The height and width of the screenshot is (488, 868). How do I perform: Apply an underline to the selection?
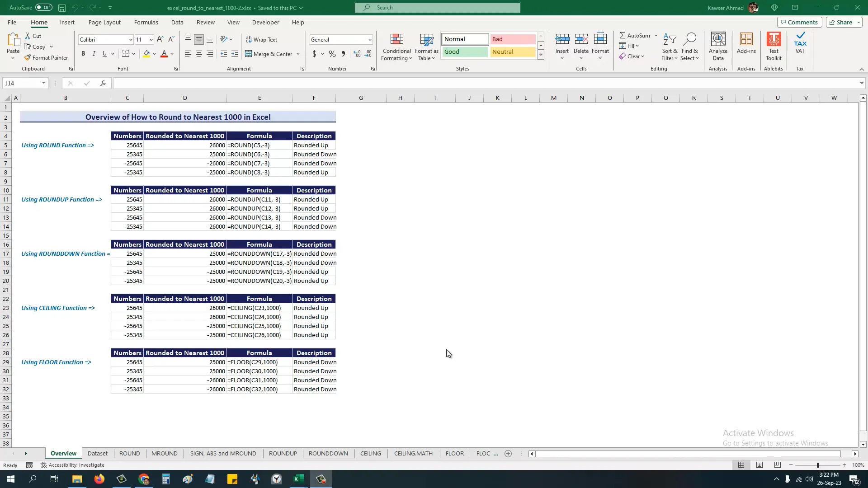(x=104, y=53)
